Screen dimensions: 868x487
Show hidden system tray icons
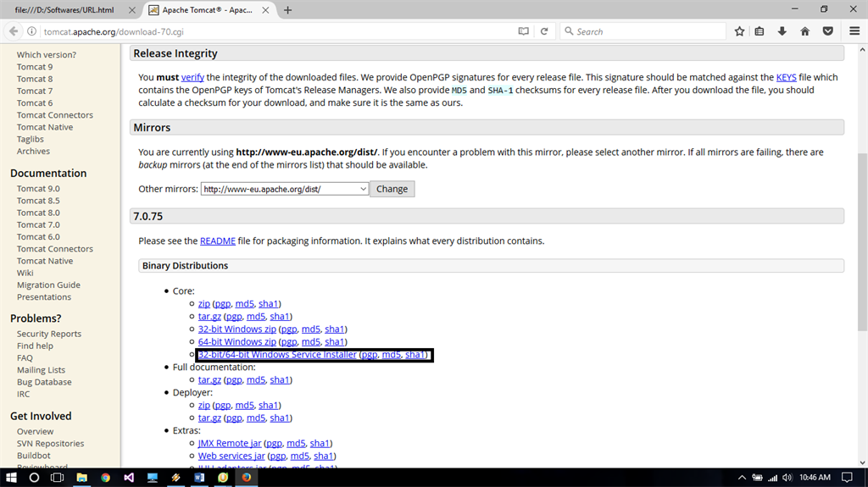742,478
